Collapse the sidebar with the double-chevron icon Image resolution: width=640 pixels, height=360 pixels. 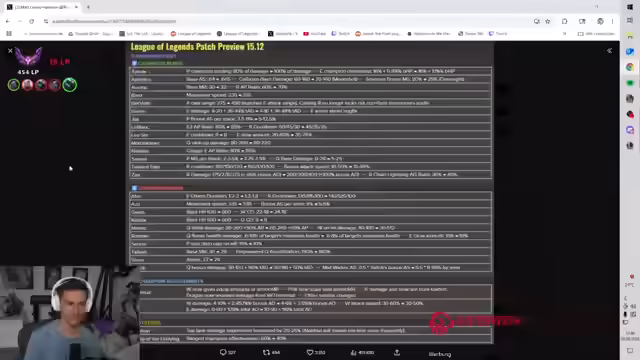pos(609,51)
